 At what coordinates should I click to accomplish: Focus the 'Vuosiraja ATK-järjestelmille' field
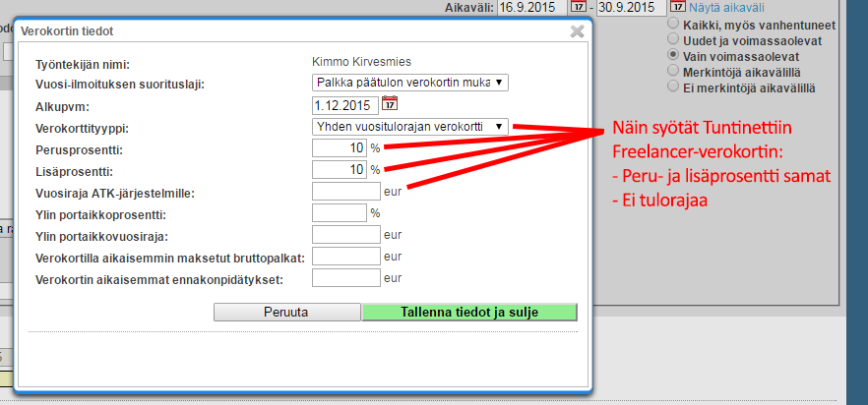344,191
